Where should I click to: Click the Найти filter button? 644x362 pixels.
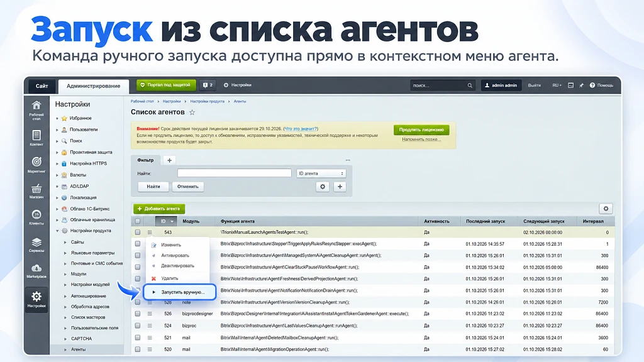(x=153, y=187)
